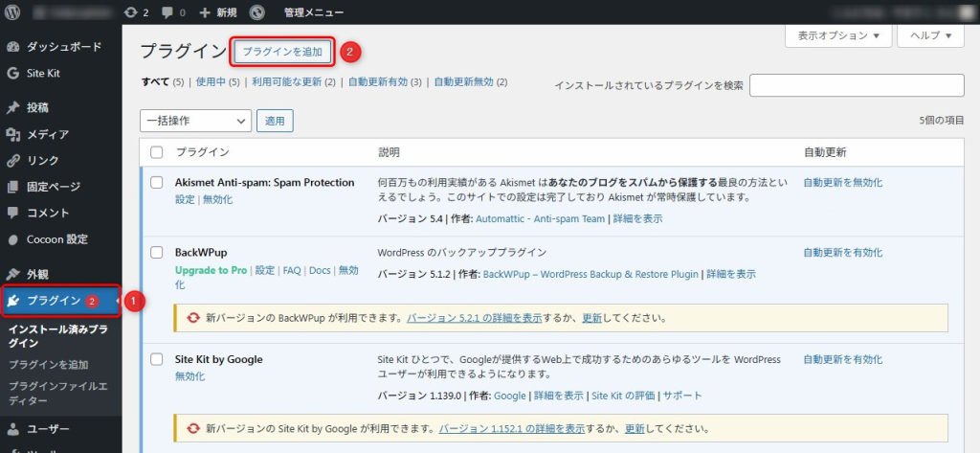Click the Add Plugin button
980x453 pixels.
point(282,51)
